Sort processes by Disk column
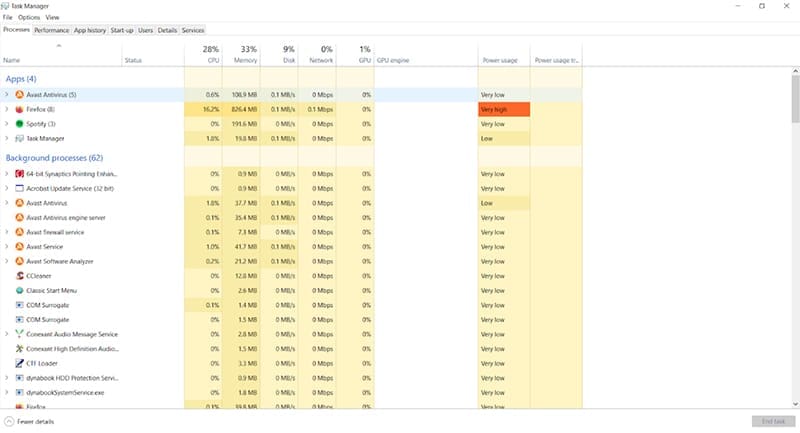800x433 pixels. pyautogui.click(x=279, y=54)
